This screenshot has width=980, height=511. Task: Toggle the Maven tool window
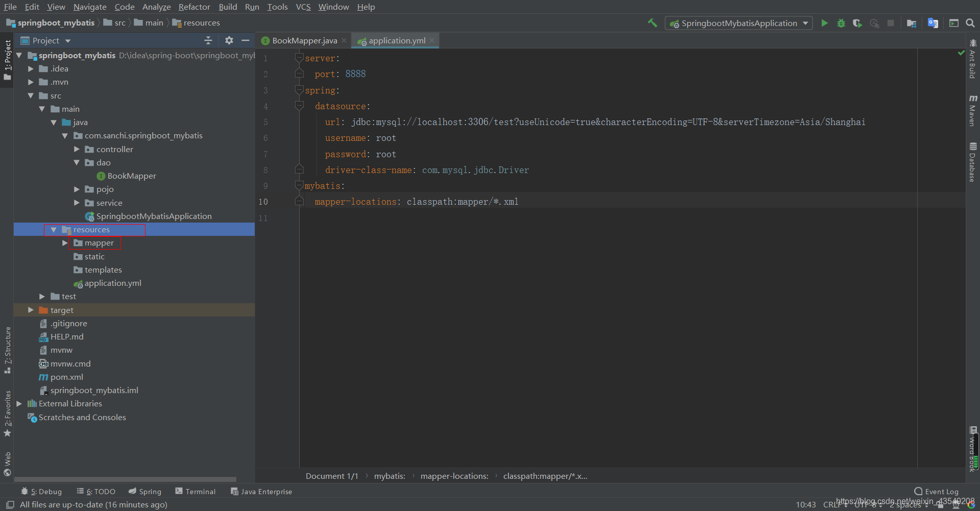tap(973, 110)
